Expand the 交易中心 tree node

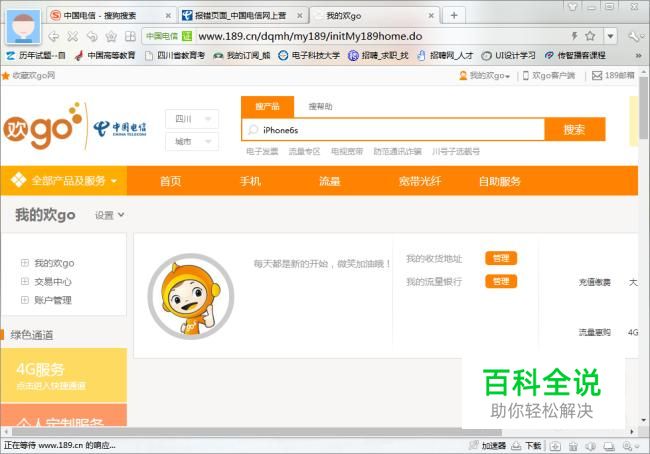click(x=25, y=282)
